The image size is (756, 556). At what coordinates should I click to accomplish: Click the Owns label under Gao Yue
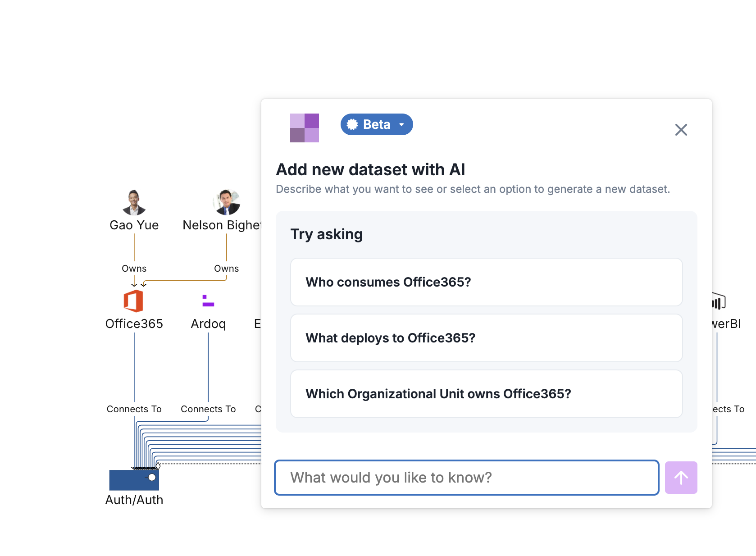click(134, 269)
